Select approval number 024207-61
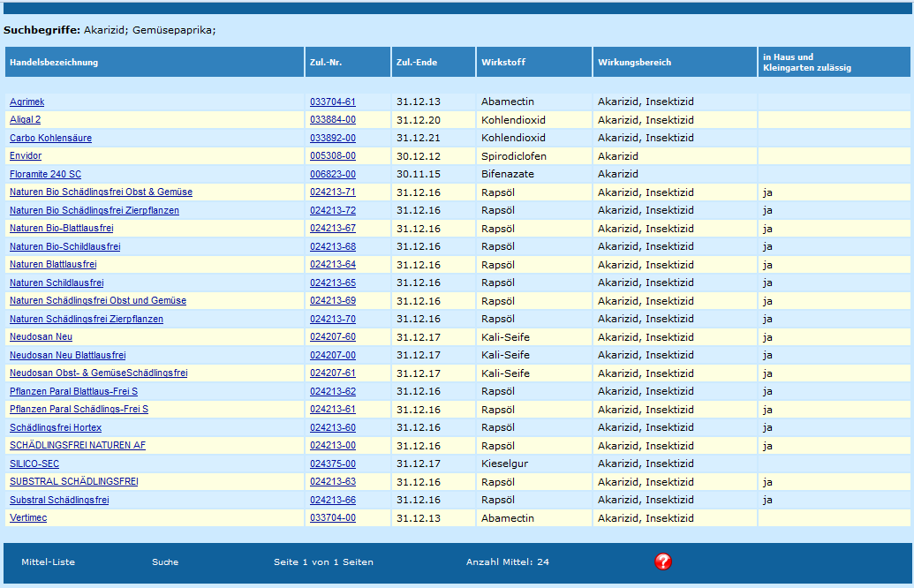 [333, 373]
